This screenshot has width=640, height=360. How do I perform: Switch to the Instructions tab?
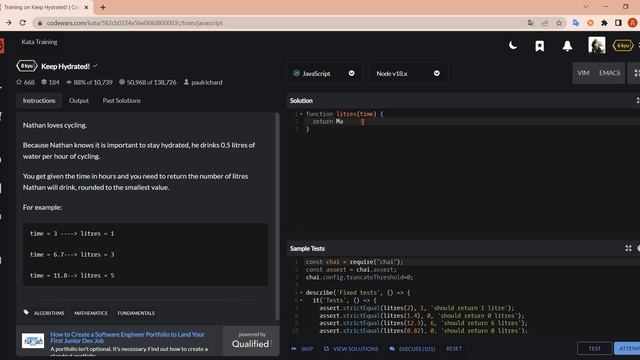(x=39, y=100)
